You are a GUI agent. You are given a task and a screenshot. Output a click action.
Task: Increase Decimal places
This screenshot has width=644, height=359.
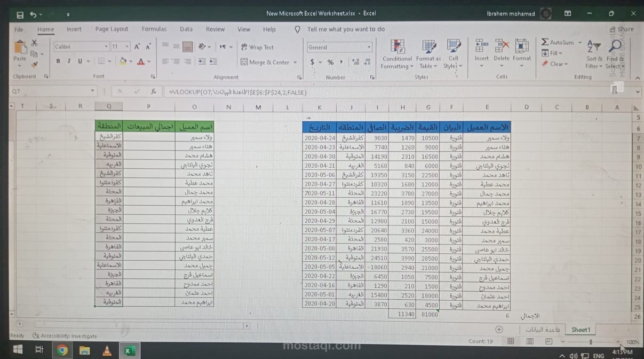point(356,62)
